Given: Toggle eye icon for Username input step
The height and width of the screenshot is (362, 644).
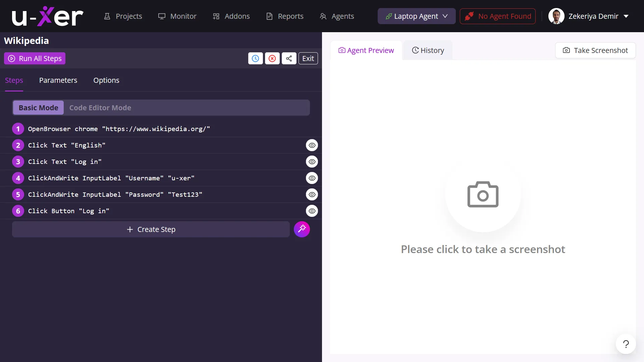Looking at the screenshot, I should pyautogui.click(x=312, y=178).
